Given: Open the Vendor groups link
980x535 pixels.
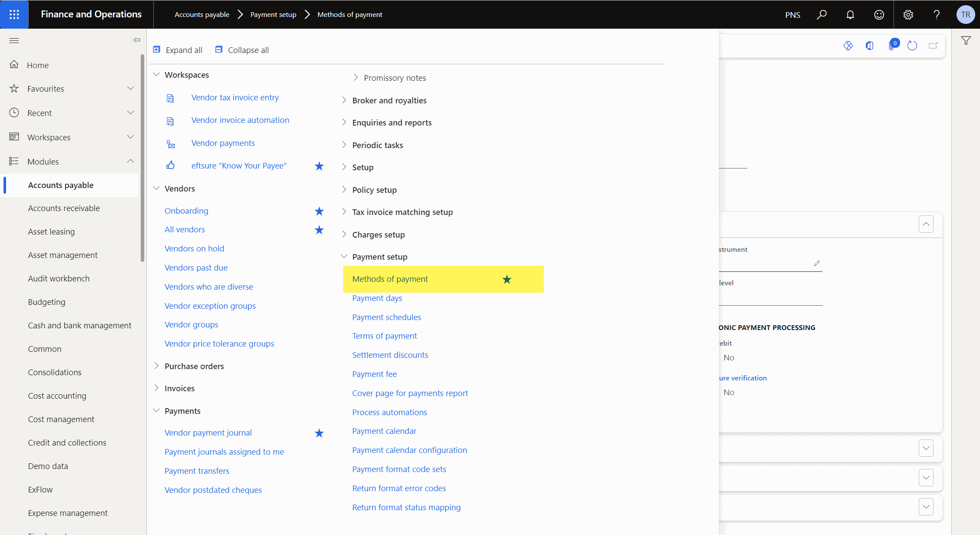Looking at the screenshot, I should click(x=191, y=324).
